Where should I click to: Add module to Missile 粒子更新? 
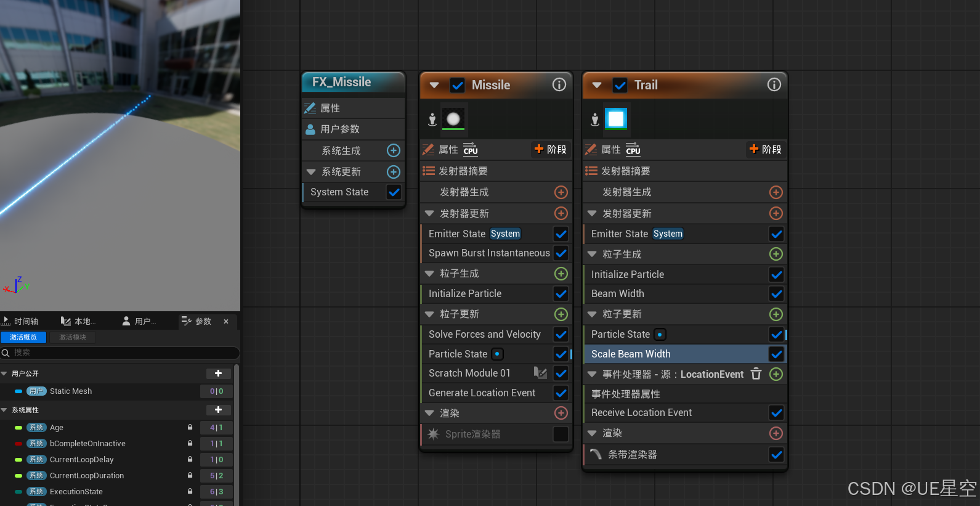click(561, 314)
